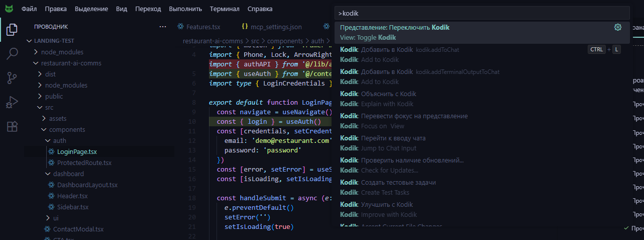The height and width of the screenshot is (240, 644).
Task: Click the LoginPage.tsx React file icon
Action: point(51,151)
